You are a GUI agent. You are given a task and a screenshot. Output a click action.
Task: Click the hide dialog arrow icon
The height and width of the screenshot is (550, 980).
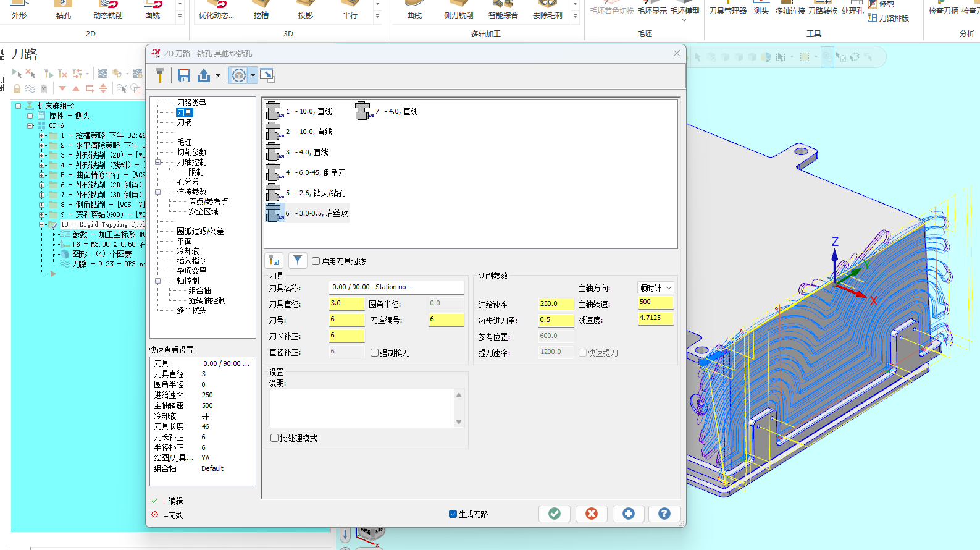coord(267,75)
